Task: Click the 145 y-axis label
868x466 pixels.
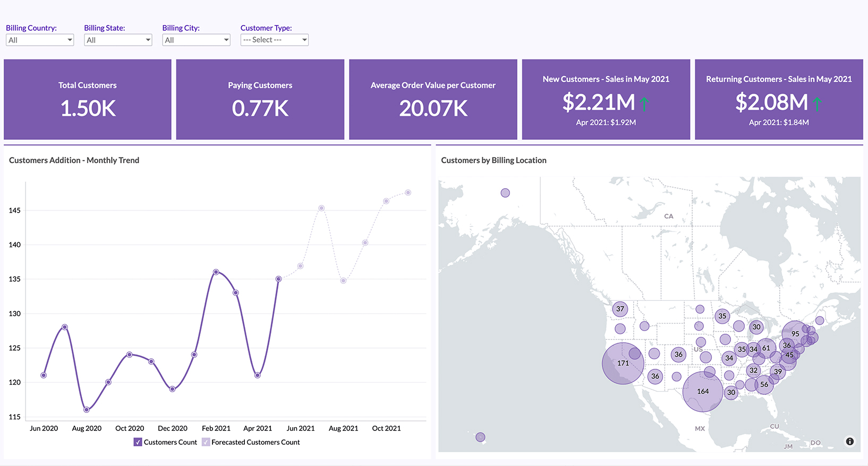Action: (x=14, y=210)
